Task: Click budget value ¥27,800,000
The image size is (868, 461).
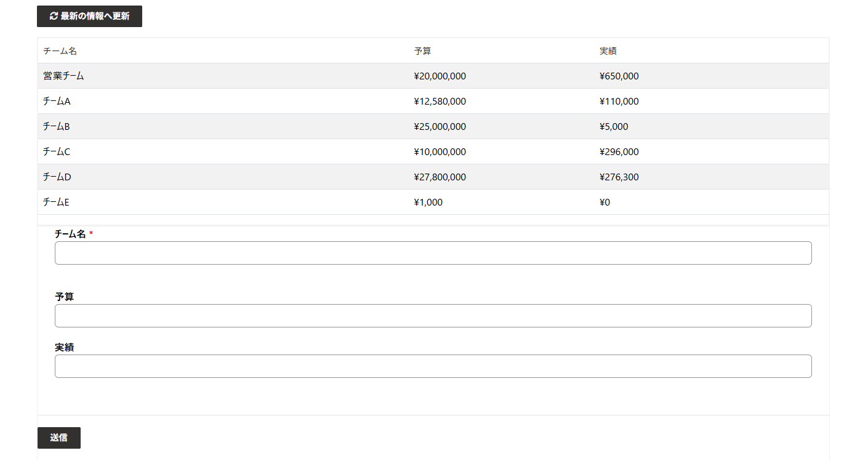Action: (x=440, y=177)
